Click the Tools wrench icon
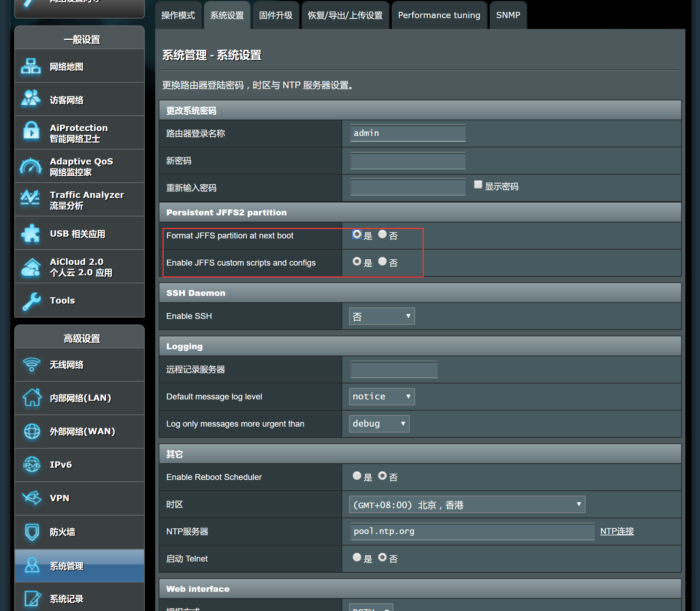Image resolution: width=700 pixels, height=611 pixels. tap(31, 300)
